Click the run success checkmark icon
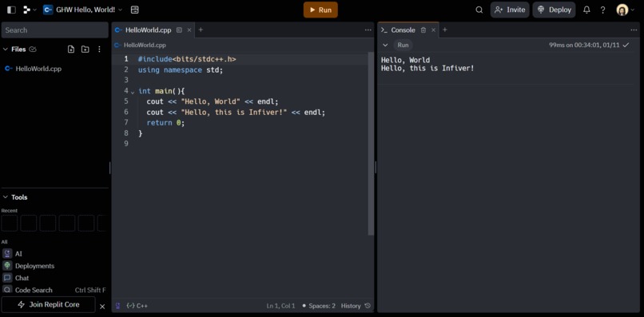Viewport: 644px width, 317px height. point(626,46)
